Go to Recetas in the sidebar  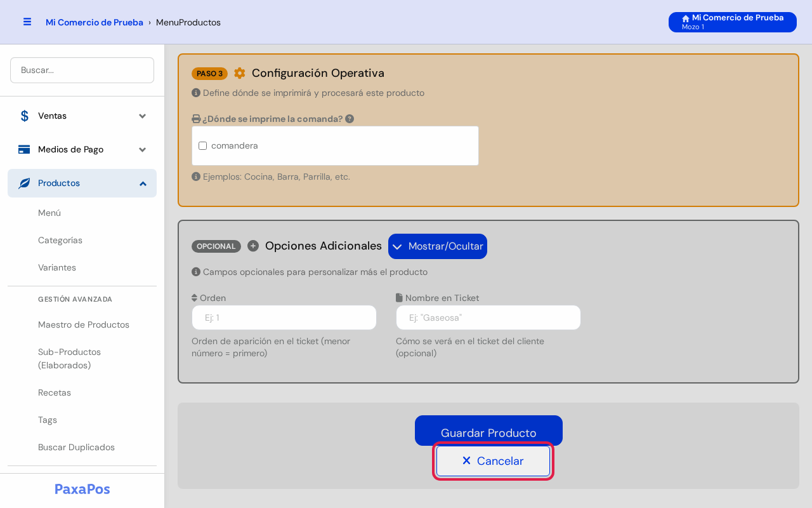[x=55, y=392]
